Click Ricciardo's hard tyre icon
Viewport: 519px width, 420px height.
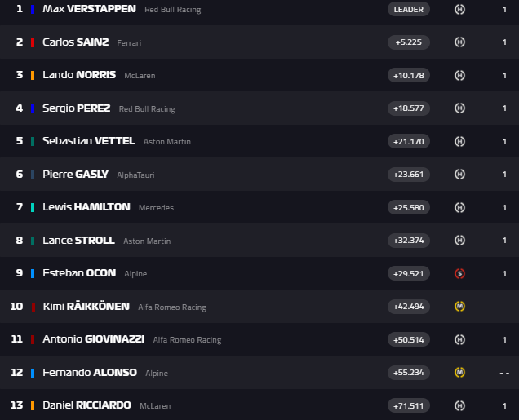coord(459,405)
